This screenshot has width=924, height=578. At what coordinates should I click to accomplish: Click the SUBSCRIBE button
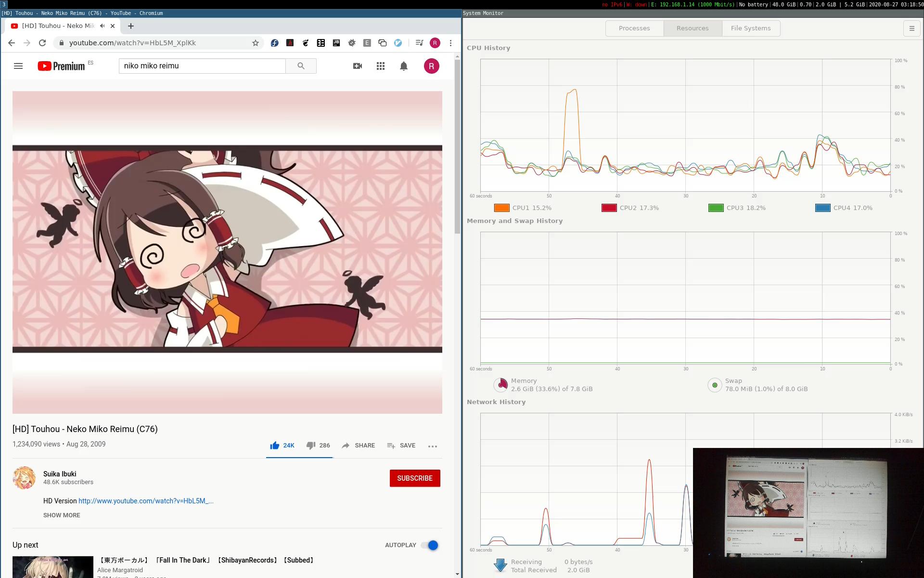tap(415, 478)
